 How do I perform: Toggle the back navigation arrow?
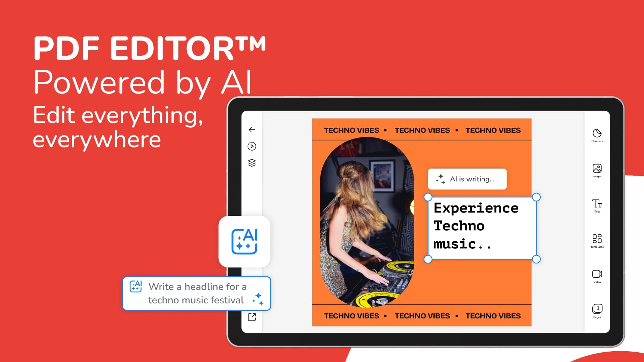pos(251,129)
